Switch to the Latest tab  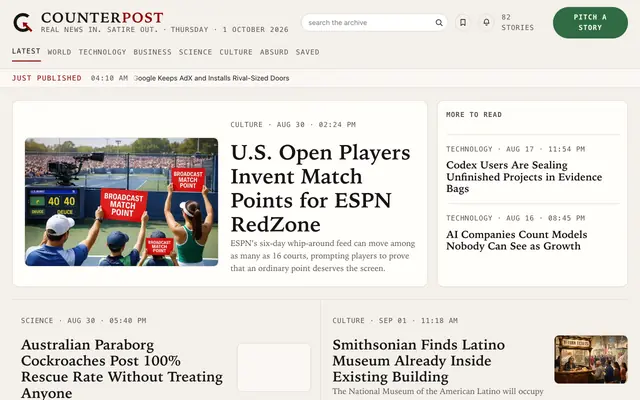click(x=26, y=51)
